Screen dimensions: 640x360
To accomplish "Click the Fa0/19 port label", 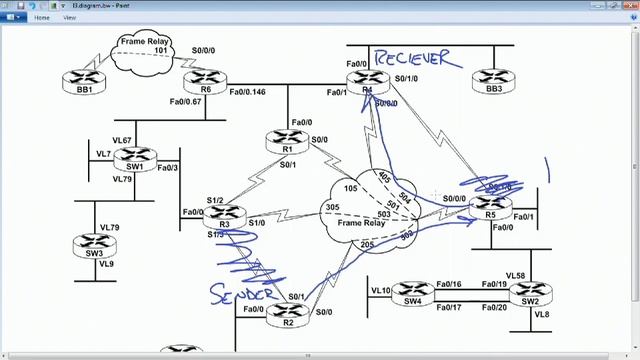I will tap(494, 284).
